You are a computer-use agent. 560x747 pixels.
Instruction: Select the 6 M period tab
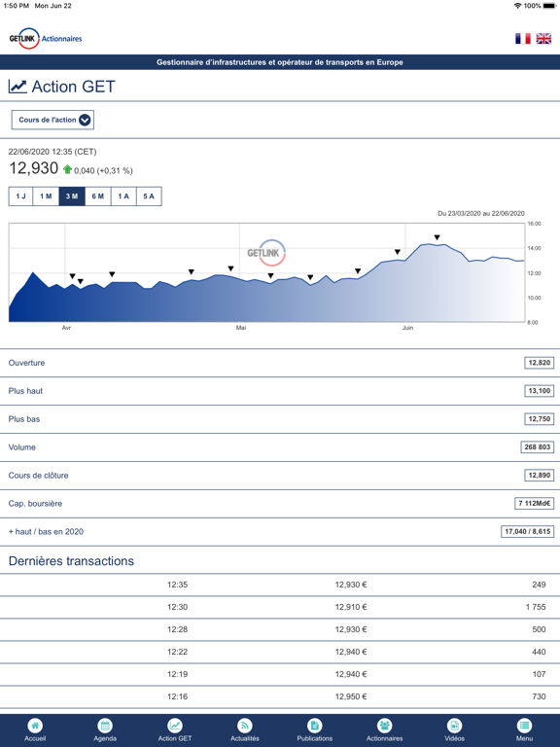click(98, 196)
